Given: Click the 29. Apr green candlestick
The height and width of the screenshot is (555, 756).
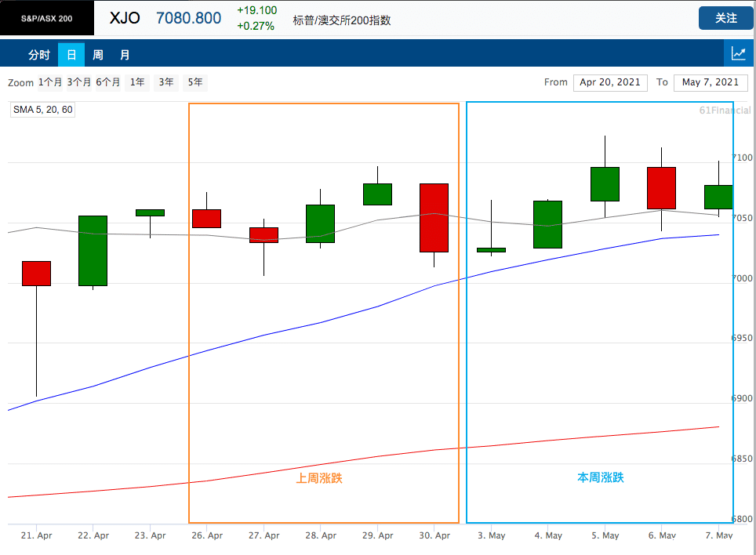Looking at the screenshot, I should coord(377,194).
